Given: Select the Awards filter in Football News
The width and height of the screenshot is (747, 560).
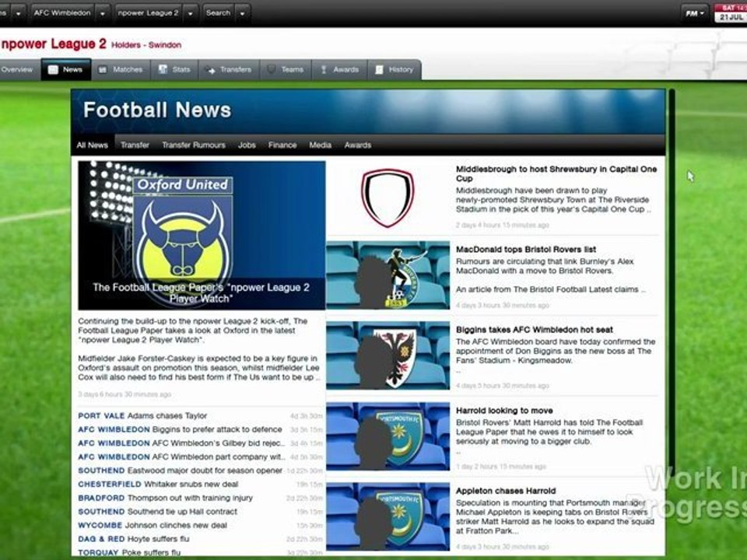Looking at the screenshot, I should click(358, 145).
